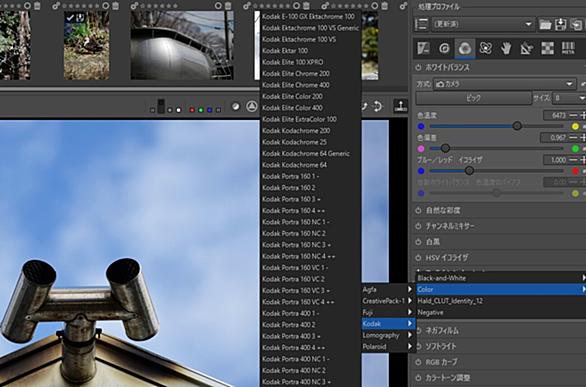Open the Detail tools tab
The height and width of the screenshot is (387, 586).
tap(444, 48)
